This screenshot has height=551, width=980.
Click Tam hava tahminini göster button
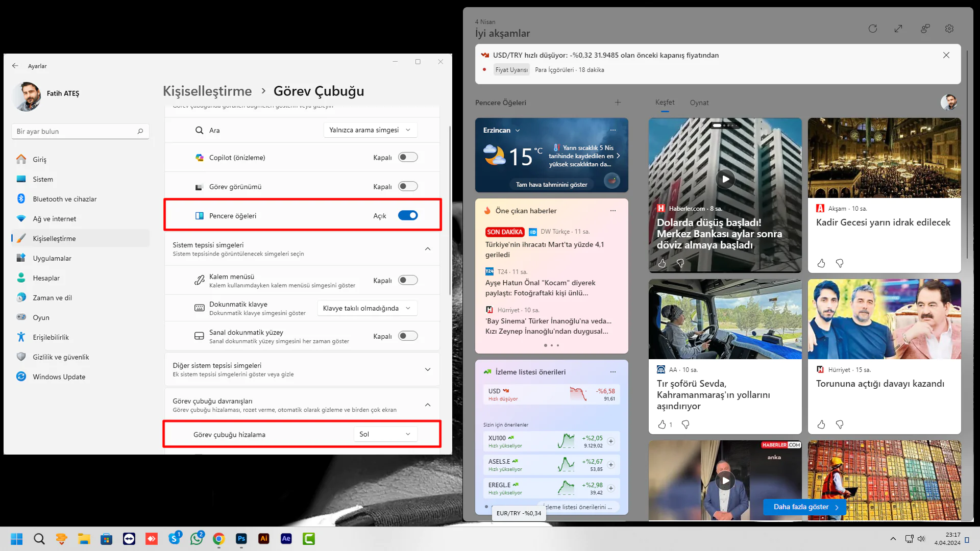pyautogui.click(x=551, y=184)
